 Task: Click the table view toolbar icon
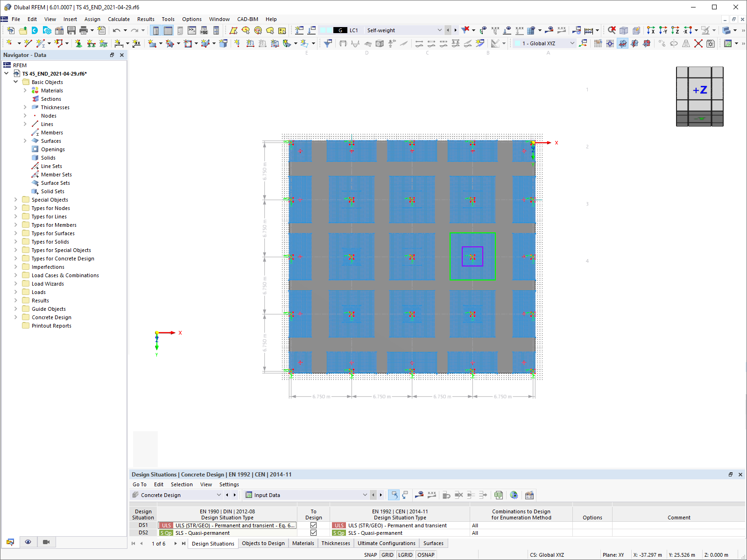pyautogui.click(x=168, y=30)
